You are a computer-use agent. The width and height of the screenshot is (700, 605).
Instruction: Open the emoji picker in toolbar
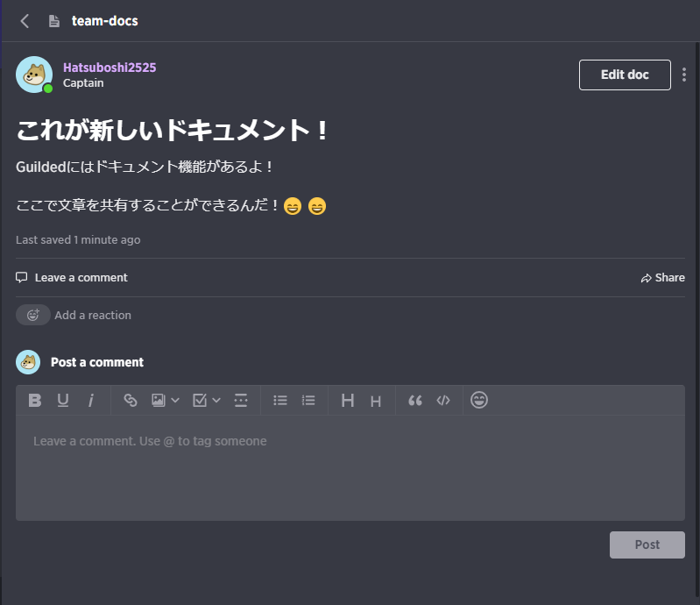(x=479, y=400)
